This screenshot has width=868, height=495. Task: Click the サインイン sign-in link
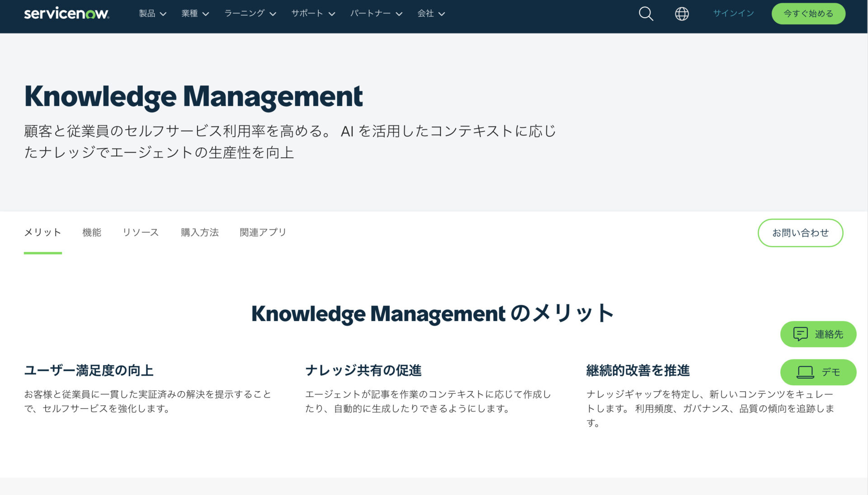tap(732, 14)
